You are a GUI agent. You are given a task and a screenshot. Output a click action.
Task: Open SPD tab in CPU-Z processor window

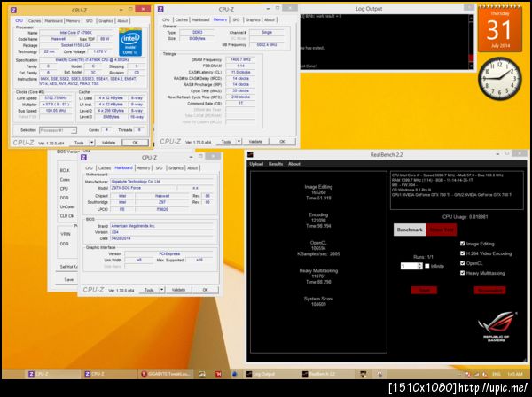(90, 21)
